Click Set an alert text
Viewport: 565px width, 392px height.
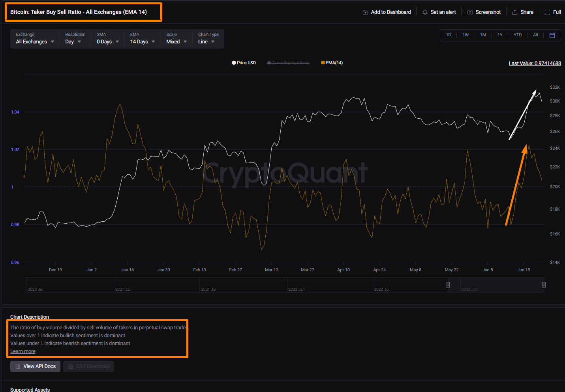[443, 12]
